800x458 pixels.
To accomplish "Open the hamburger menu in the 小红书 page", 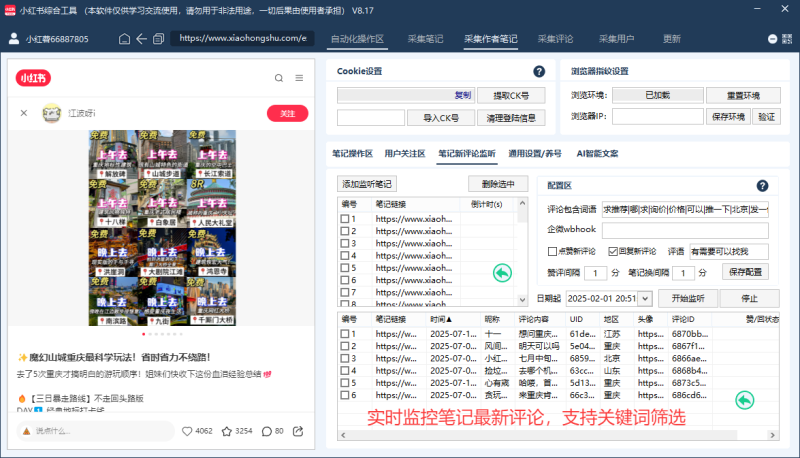I will tap(299, 78).
